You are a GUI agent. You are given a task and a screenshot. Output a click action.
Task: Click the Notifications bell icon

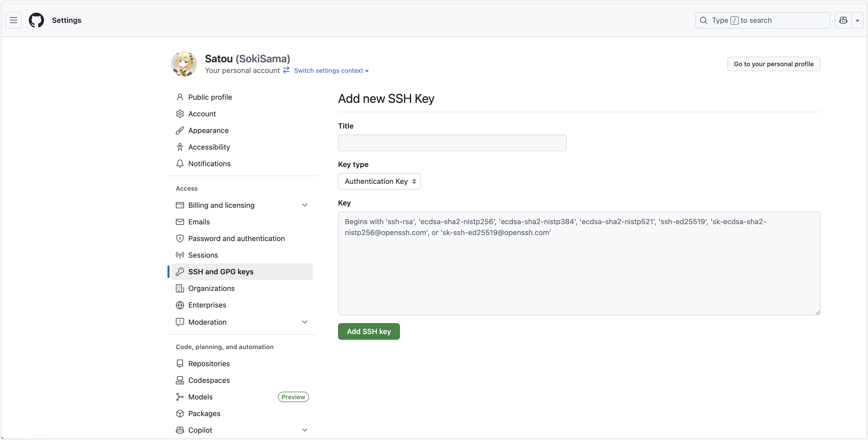coord(180,164)
